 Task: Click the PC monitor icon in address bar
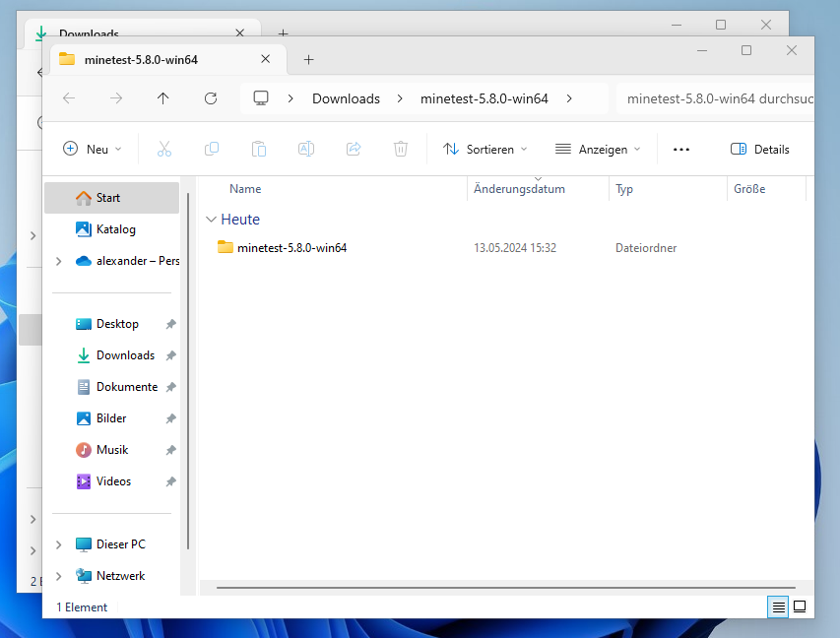coord(261,98)
